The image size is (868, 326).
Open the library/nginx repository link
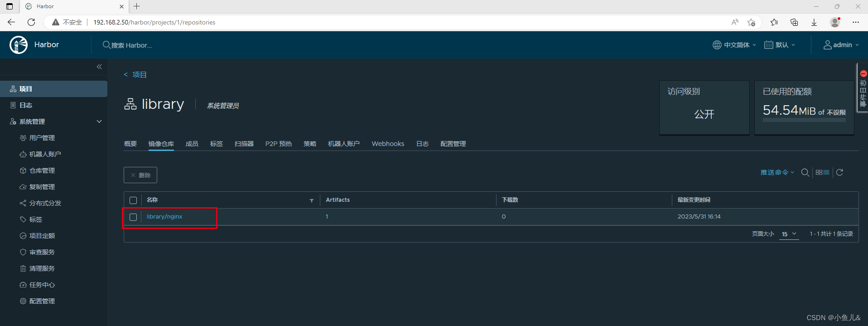[164, 217]
